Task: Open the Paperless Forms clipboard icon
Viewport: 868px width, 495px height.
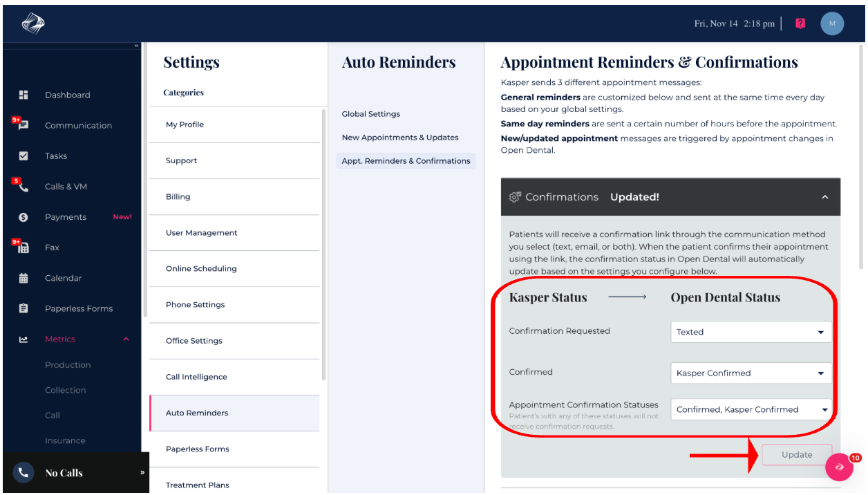Action: (x=23, y=308)
